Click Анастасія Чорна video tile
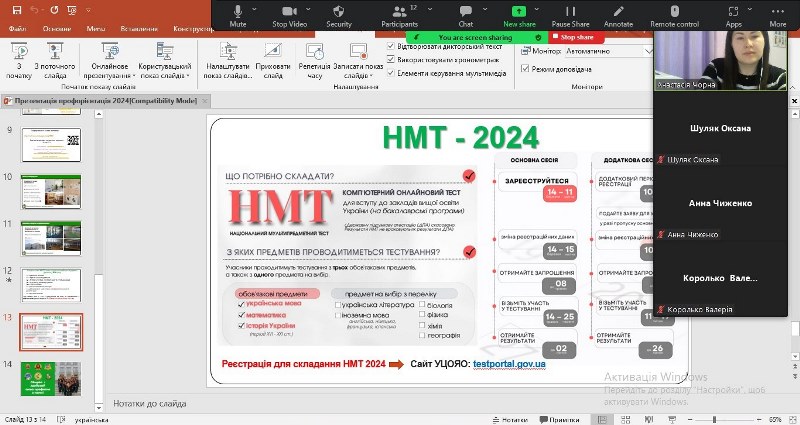Screen dimensions: 800x425 pos(721,61)
